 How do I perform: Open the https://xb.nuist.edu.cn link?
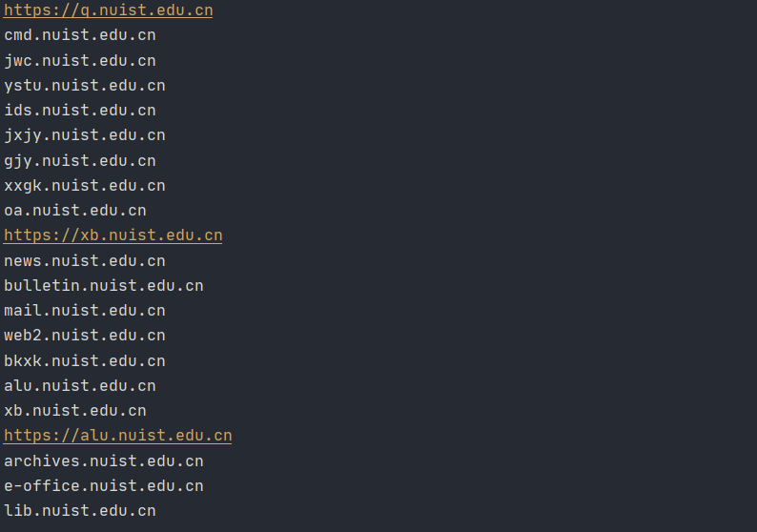click(x=113, y=235)
